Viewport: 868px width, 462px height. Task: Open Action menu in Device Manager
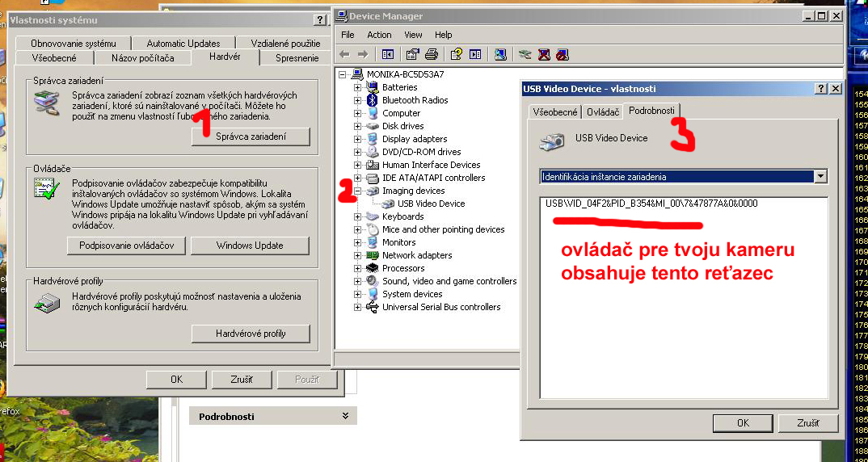click(x=379, y=34)
